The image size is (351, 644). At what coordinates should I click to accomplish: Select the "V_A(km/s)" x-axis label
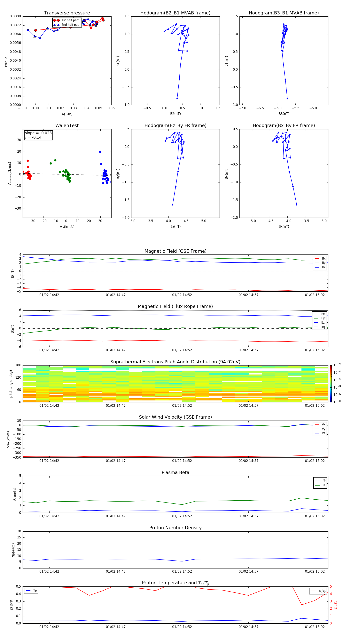click(x=67, y=227)
